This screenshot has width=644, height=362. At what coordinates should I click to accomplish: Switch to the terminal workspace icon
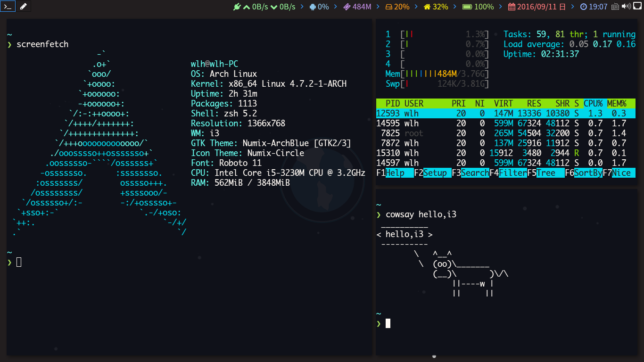(x=7, y=7)
